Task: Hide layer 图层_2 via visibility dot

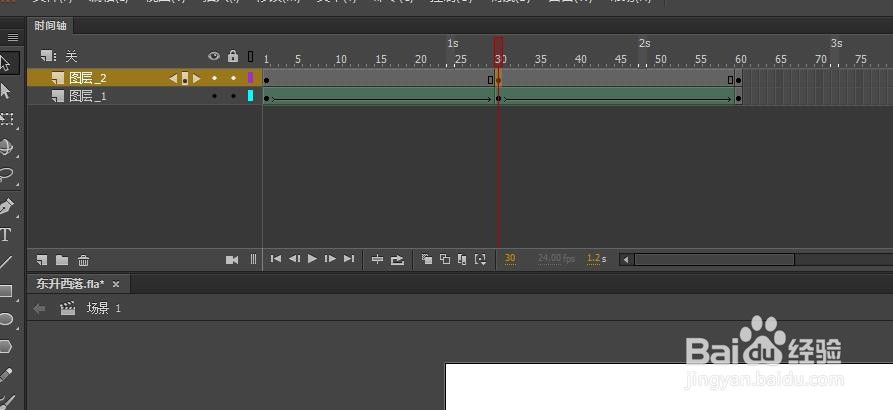Action: click(214, 78)
